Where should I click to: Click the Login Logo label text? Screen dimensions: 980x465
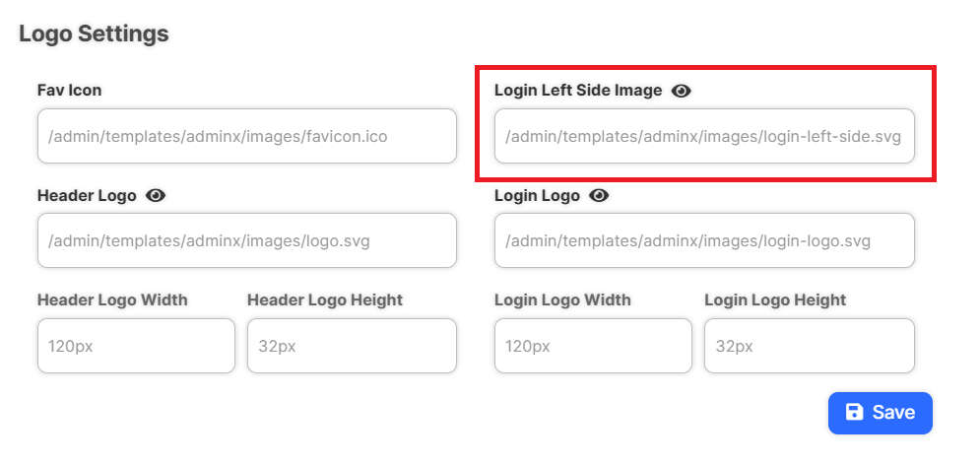(x=537, y=196)
